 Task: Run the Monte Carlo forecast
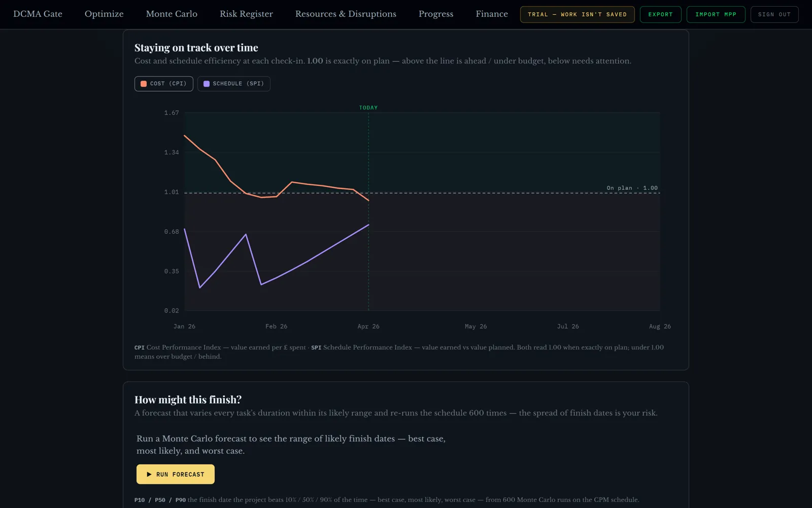pos(176,474)
